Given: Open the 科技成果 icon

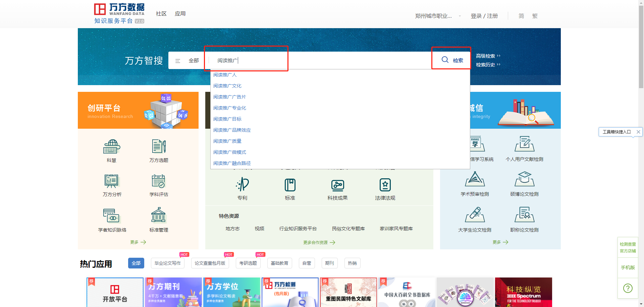Looking at the screenshot, I should (x=337, y=185).
